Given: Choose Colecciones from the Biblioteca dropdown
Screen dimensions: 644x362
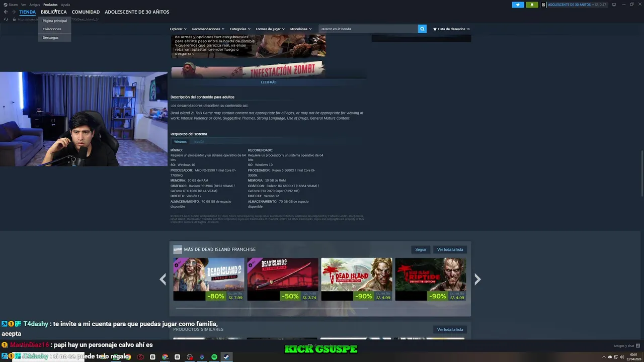Looking at the screenshot, I should coord(52,29).
